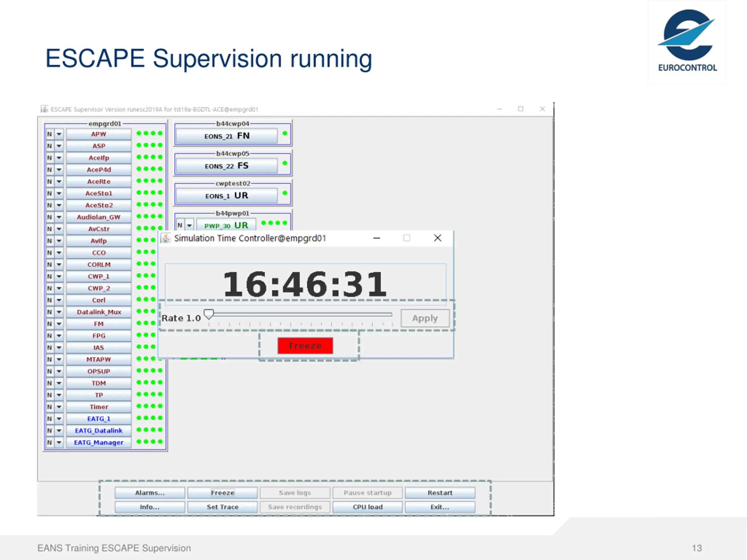Click the N state box for IAS
The height and width of the screenshot is (560, 747).
pyautogui.click(x=50, y=347)
